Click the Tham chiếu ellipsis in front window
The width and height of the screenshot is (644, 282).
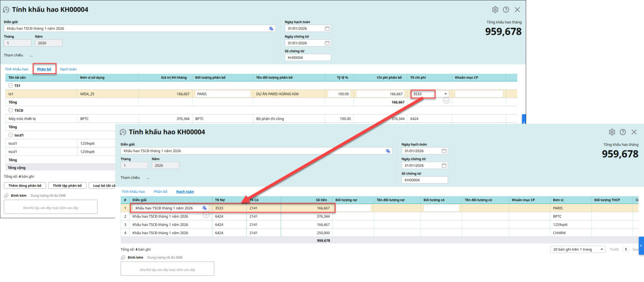(148, 178)
